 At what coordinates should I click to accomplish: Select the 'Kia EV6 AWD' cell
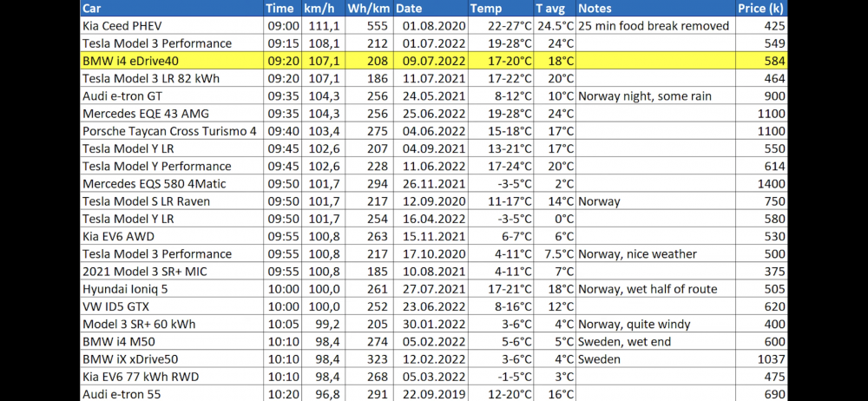coord(172,236)
